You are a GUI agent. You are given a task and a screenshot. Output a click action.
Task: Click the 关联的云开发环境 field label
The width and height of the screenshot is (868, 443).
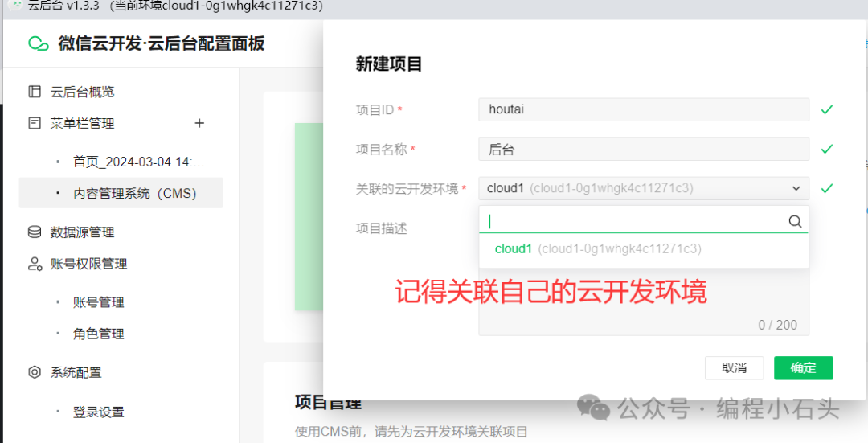point(407,189)
